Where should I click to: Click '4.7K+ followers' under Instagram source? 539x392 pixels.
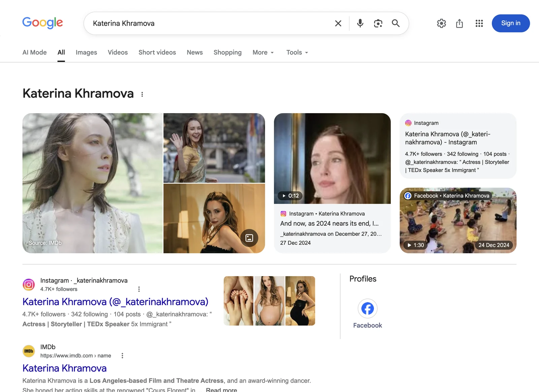pyautogui.click(x=59, y=289)
